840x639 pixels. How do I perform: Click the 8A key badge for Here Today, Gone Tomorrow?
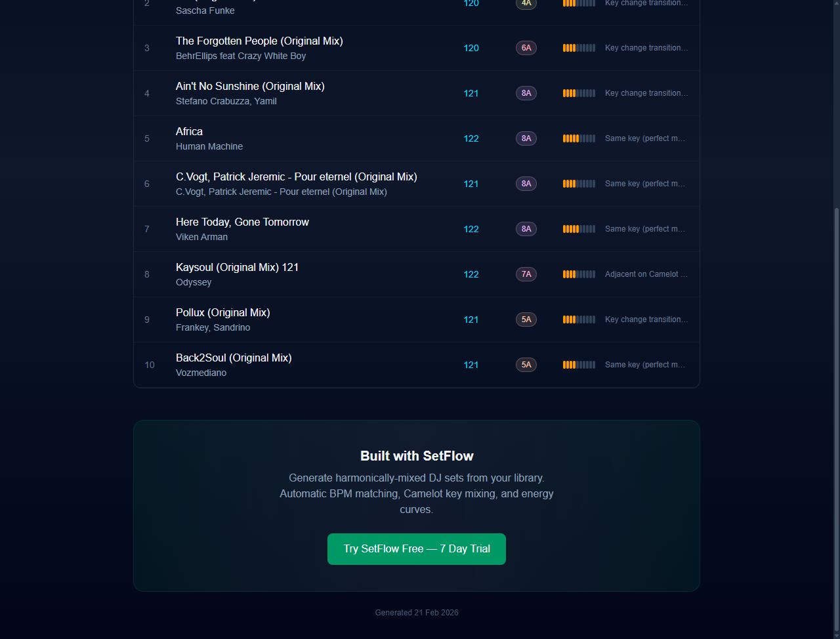click(526, 229)
